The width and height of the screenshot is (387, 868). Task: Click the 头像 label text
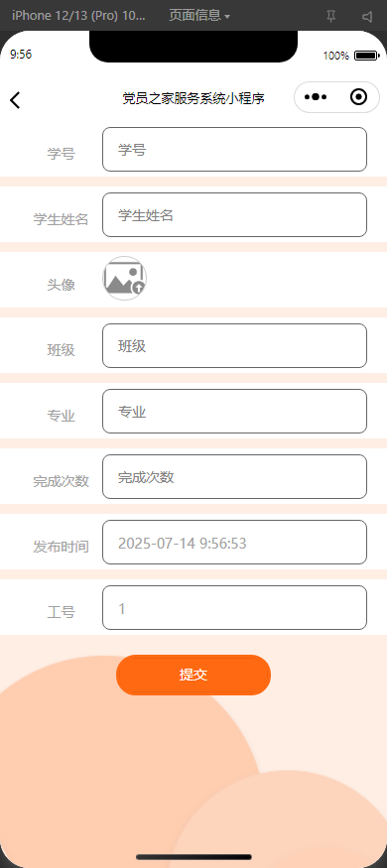tap(61, 285)
